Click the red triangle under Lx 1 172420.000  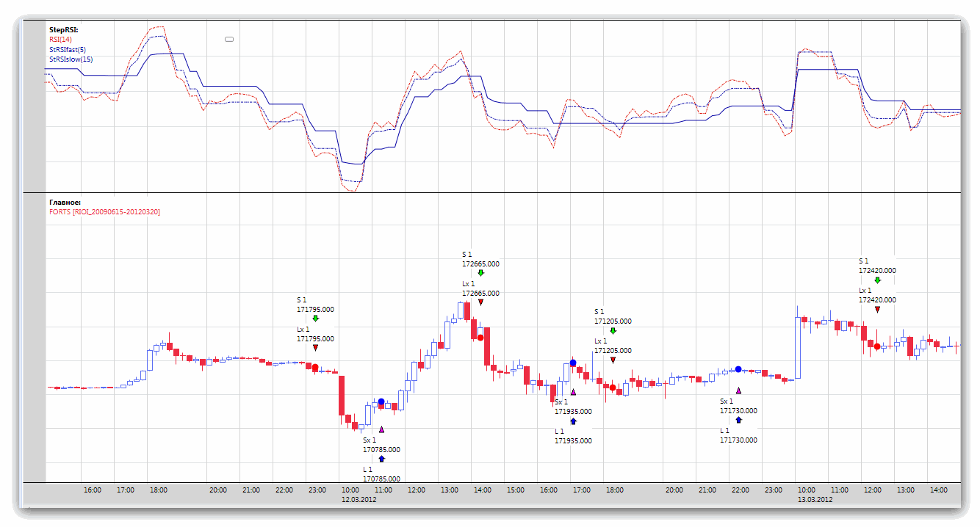point(877,310)
